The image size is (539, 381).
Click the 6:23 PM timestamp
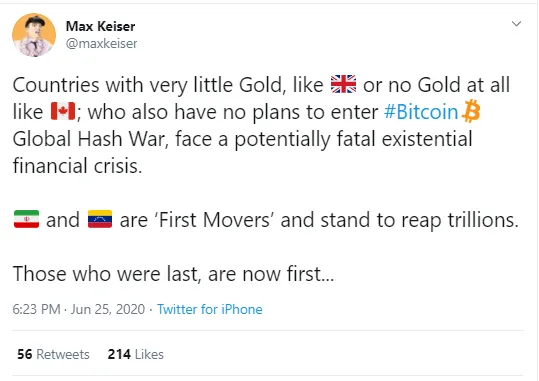[x=36, y=309]
